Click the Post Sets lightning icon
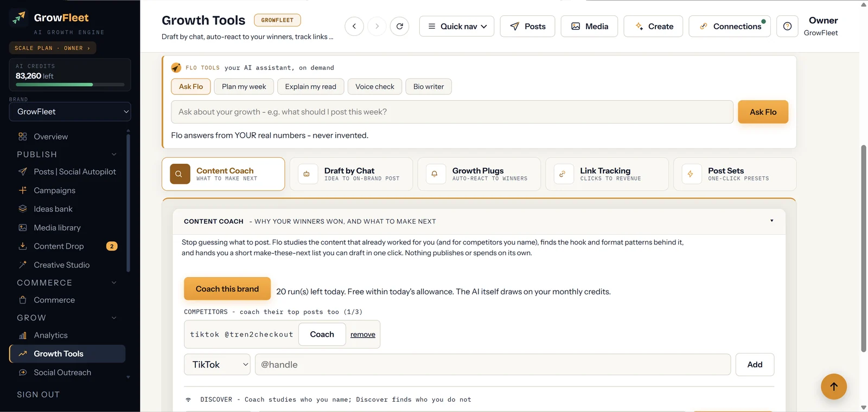This screenshot has width=868, height=412. pyautogui.click(x=692, y=174)
